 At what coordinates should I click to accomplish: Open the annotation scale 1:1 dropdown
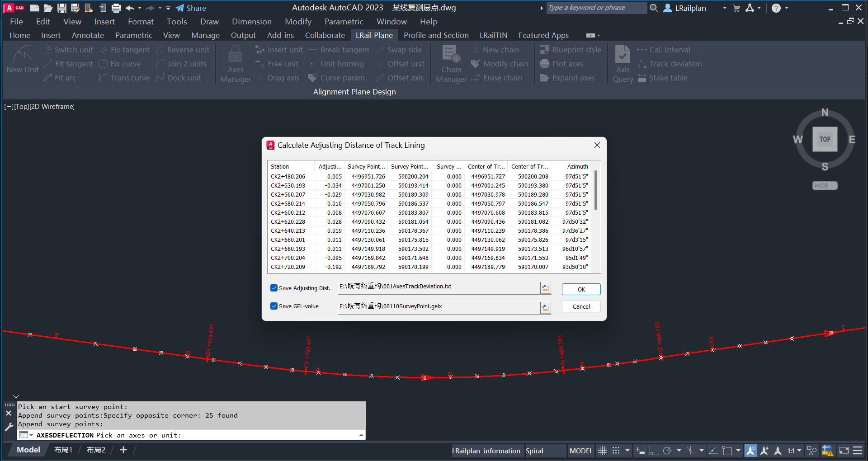[x=794, y=451]
